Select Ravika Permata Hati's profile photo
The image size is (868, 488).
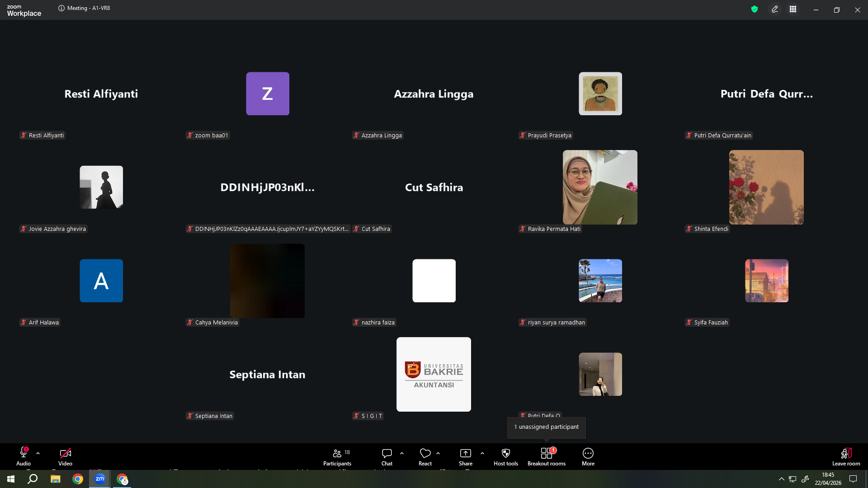(x=600, y=187)
